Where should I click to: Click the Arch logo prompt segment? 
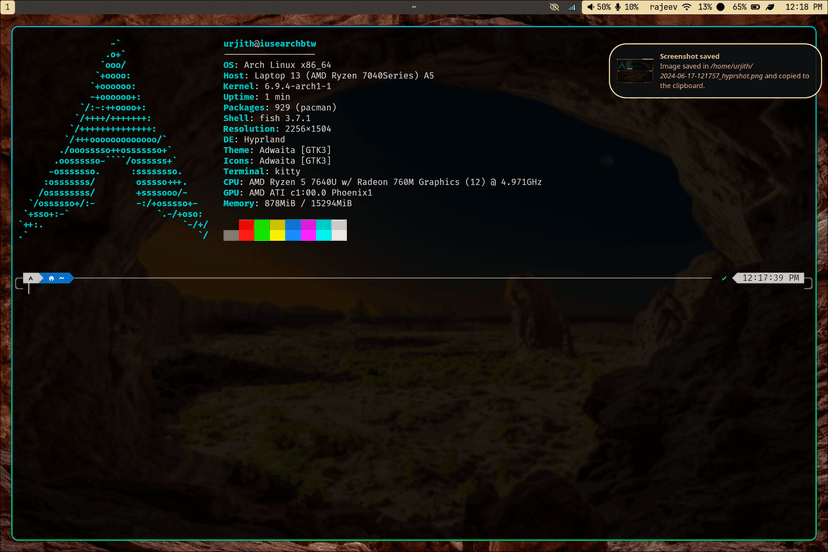coord(31,278)
